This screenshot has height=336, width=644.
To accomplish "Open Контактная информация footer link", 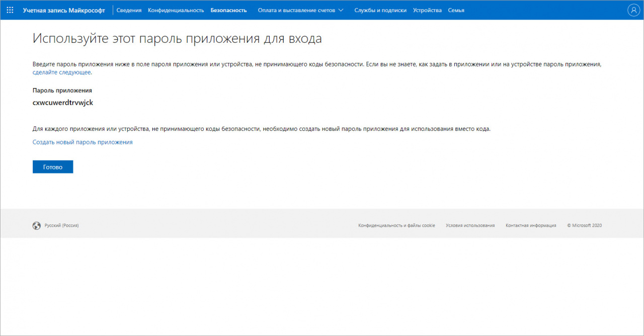I will pos(531,226).
